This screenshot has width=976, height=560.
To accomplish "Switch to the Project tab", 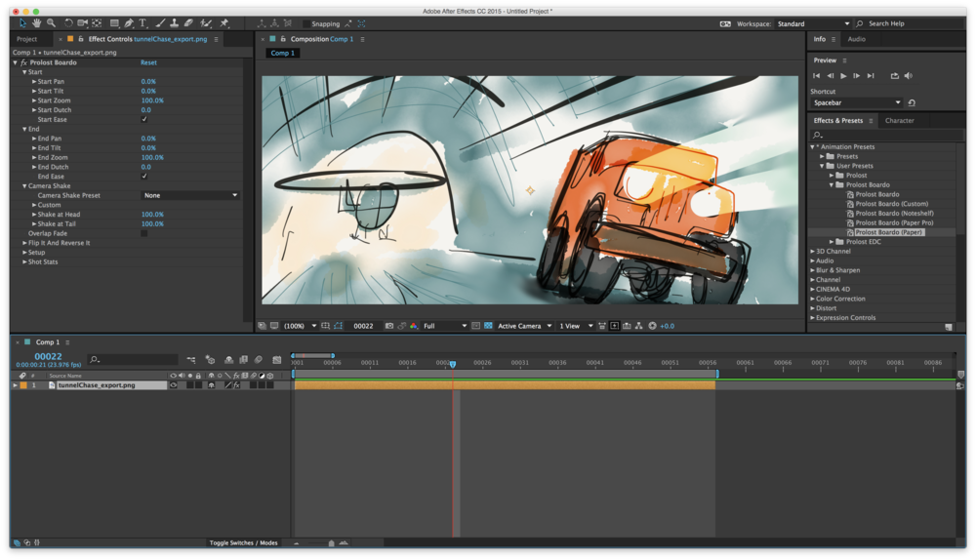I will (x=26, y=39).
